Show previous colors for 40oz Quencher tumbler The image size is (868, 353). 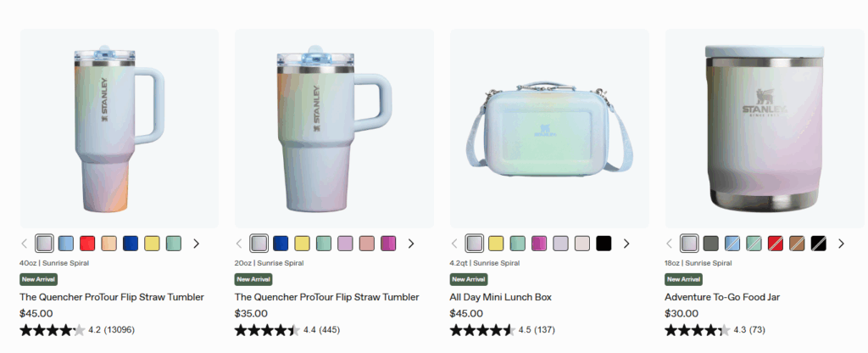pyautogui.click(x=25, y=244)
